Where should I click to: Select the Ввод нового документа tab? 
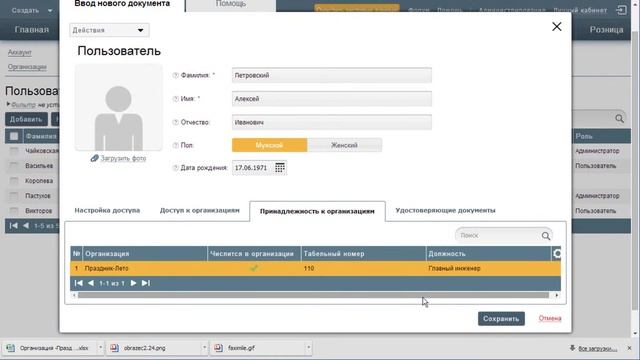[x=122, y=4]
